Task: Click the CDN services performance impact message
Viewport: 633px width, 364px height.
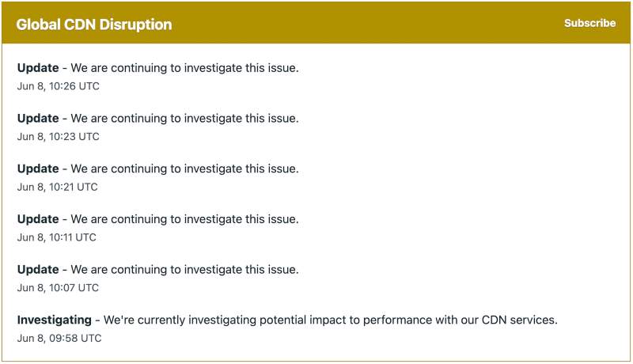Action: (331, 320)
